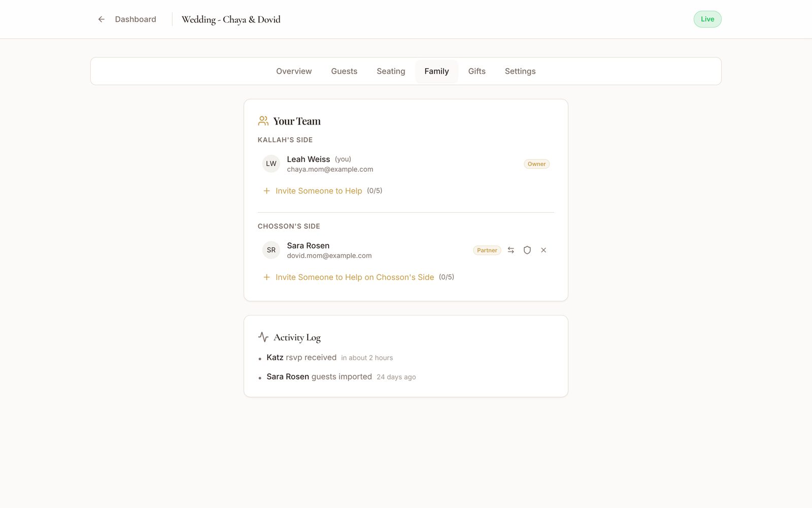Click the LW avatar for Leah Weiss
Image resolution: width=812 pixels, height=508 pixels.
[271, 164]
